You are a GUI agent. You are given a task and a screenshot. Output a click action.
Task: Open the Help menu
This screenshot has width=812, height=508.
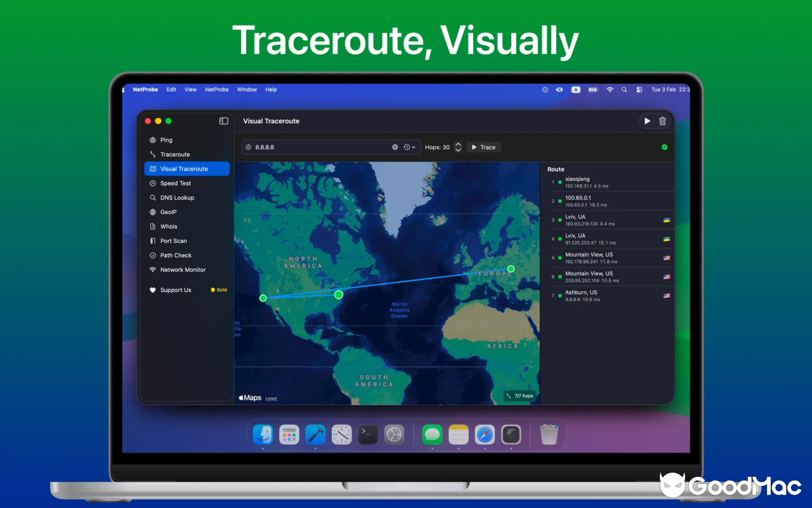point(271,90)
